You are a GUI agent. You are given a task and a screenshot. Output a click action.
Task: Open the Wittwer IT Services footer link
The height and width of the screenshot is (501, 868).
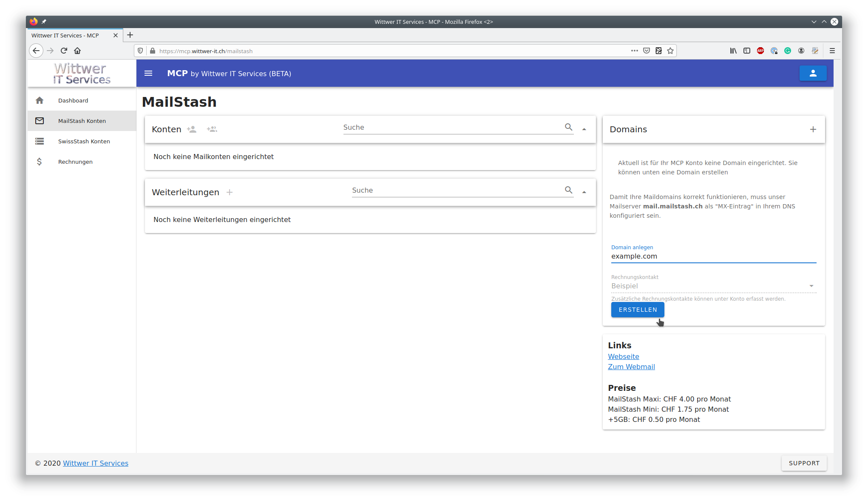(x=96, y=463)
